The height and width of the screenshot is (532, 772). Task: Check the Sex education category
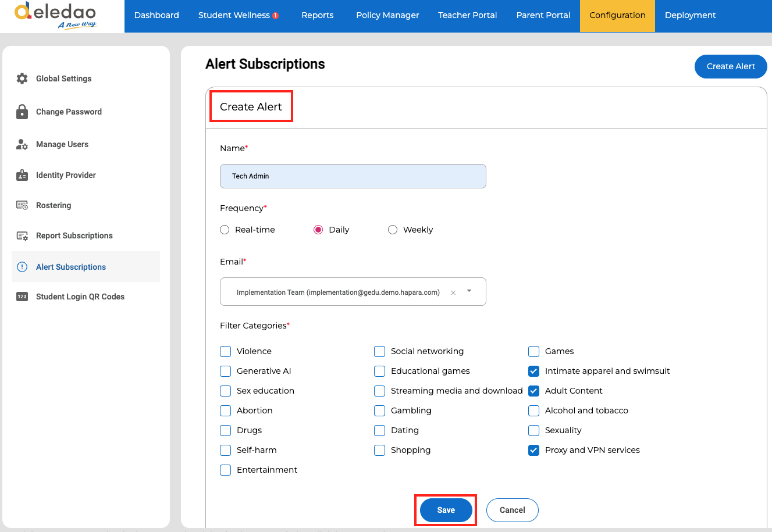pyautogui.click(x=226, y=391)
